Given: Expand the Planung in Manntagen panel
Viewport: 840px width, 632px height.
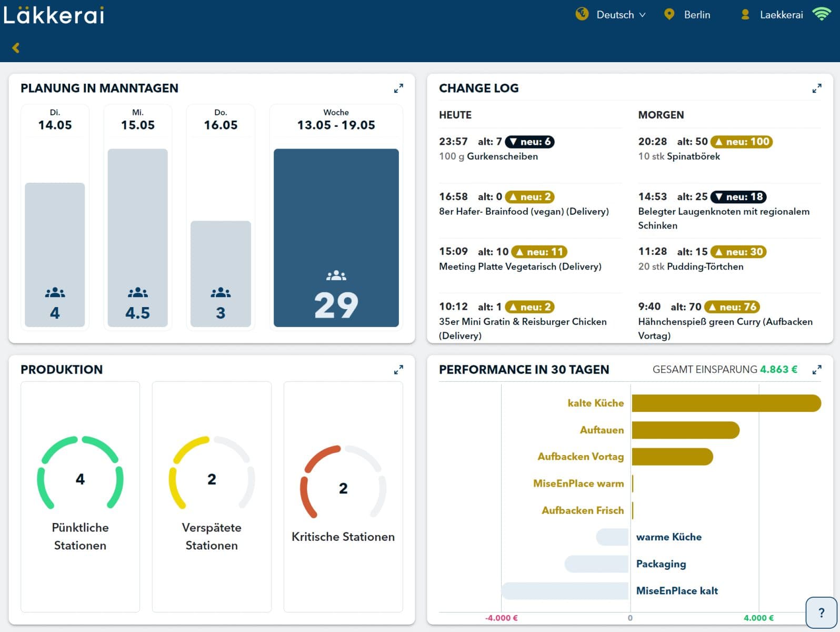Looking at the screenshot, I should 398,88.
